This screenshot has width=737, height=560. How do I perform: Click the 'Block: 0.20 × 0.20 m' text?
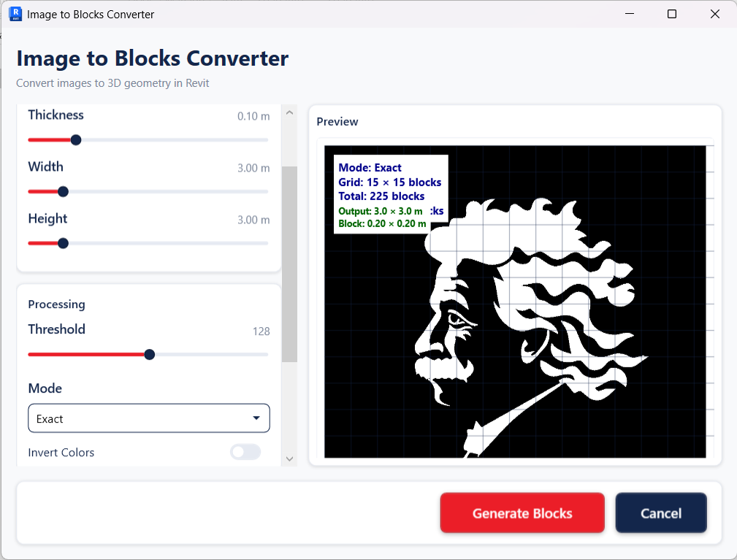point(382,223)
